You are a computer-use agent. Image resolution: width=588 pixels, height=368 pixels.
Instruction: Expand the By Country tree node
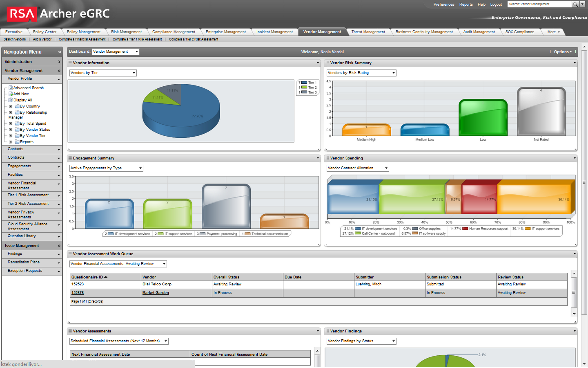click(x=11, y=106)
